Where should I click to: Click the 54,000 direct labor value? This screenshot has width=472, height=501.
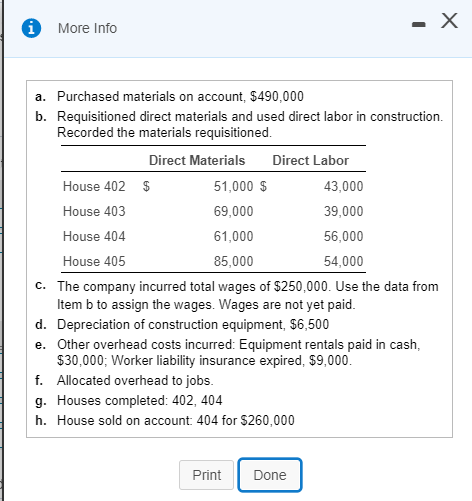pyautogui.click(x=343, y=261)
